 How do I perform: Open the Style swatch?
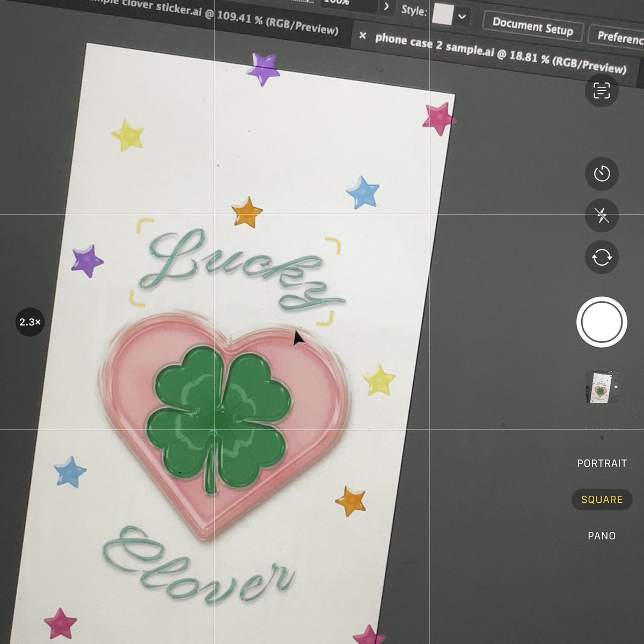point(443,14)
